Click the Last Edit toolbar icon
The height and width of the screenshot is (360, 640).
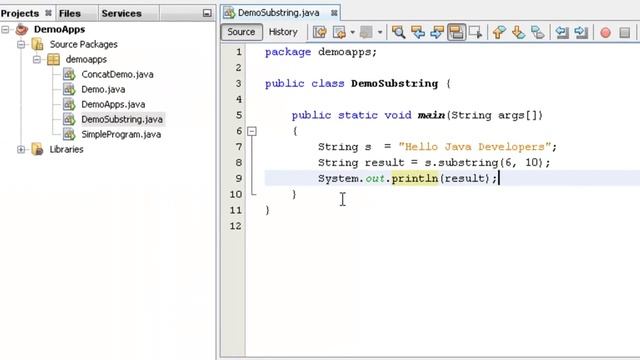[x=320, y=32]
